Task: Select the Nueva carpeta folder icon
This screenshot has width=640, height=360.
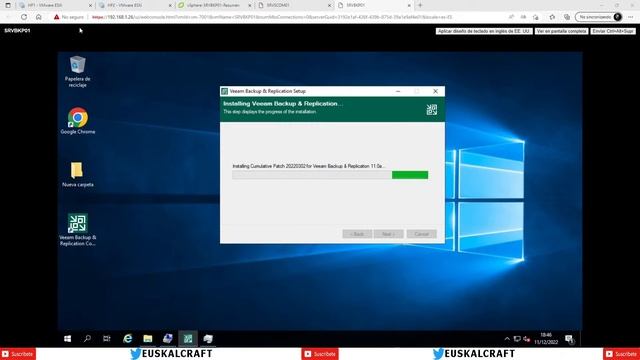Action: pos(78,174)
